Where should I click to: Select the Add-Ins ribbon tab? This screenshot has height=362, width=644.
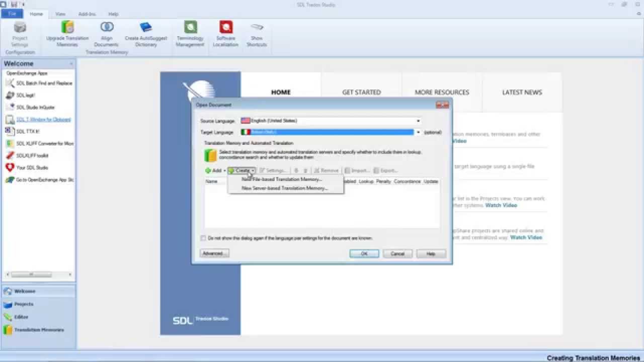pyautogui.click(x=87, y=14)
